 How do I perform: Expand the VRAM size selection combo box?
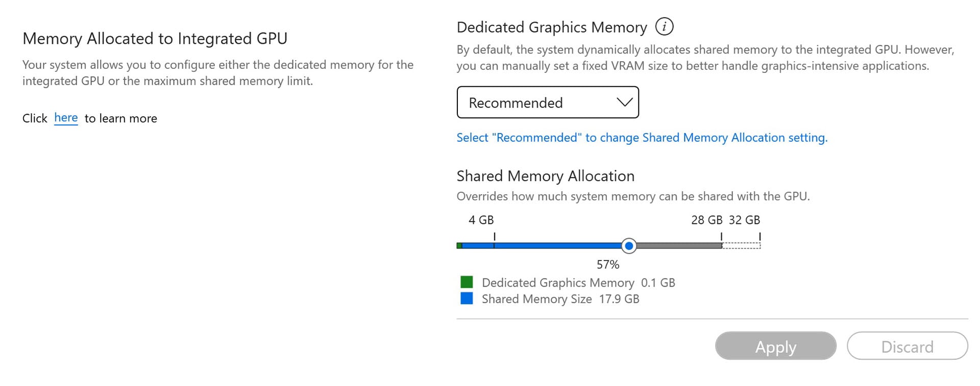(547, 102)
